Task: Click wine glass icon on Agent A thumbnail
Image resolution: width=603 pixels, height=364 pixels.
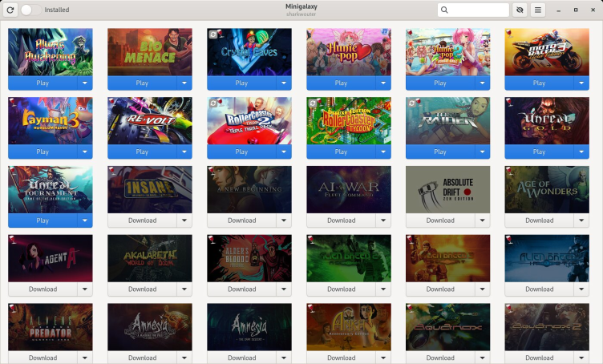Action: (12, 240)
